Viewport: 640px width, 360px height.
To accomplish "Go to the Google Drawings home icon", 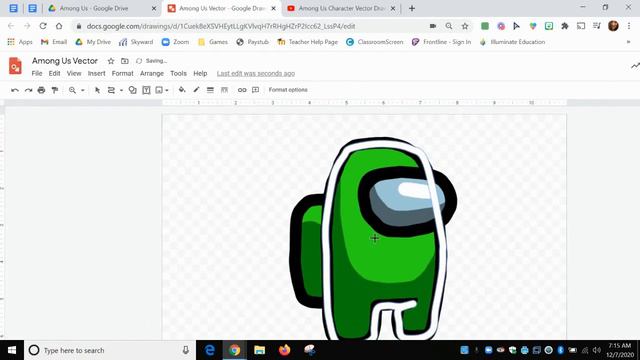I will [15, 66].
